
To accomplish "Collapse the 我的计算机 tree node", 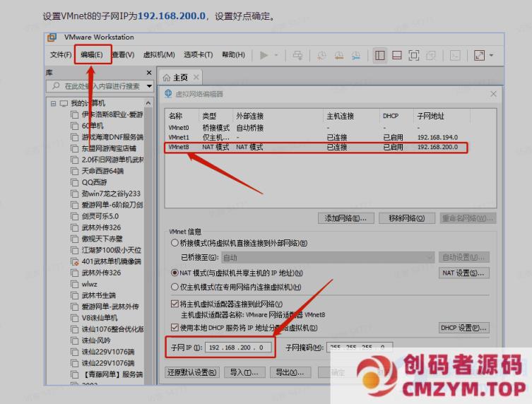I will (53, 103).
